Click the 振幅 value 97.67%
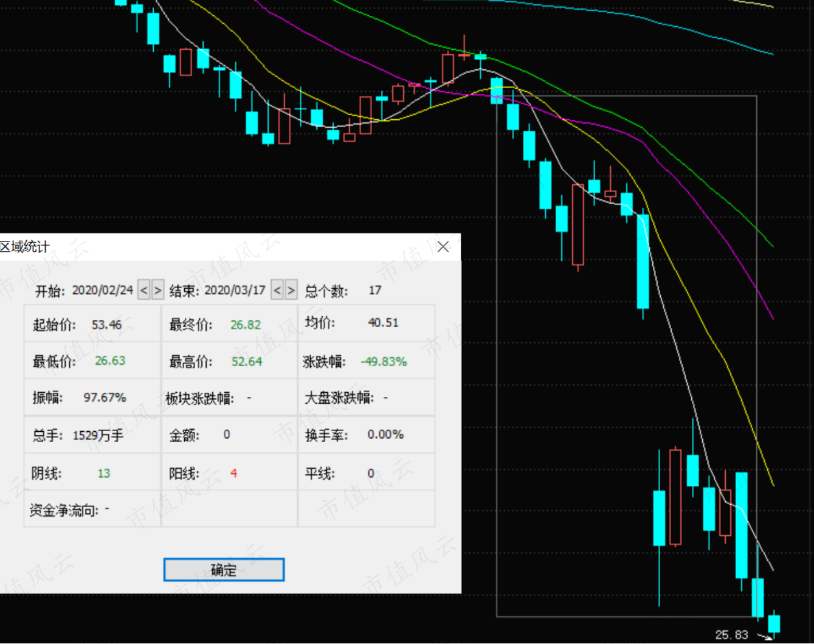Viewport: 814px width, 644px height. (x=105, y=398)
